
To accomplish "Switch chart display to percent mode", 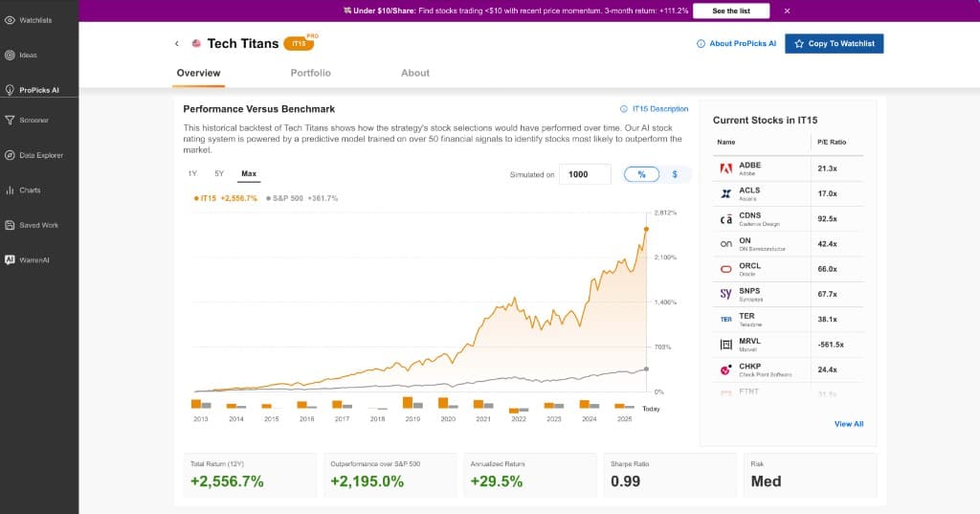I will click(642, 174).
